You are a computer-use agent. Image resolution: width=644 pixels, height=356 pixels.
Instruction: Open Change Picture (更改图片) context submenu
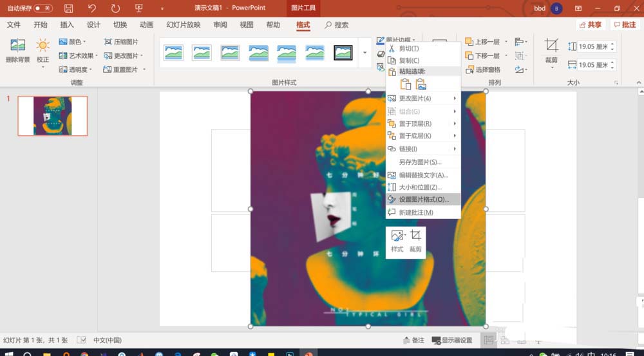coord(423,98)
